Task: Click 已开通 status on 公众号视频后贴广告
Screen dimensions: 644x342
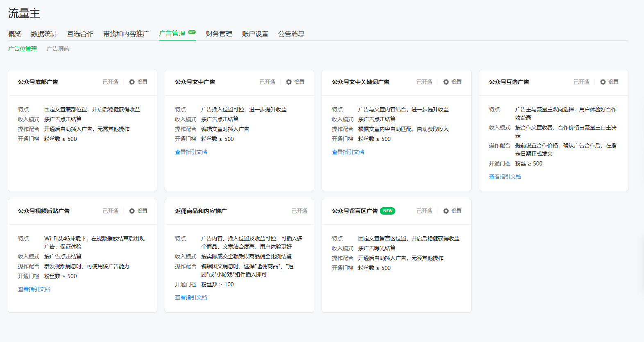Action: click(x=111, y=211)
